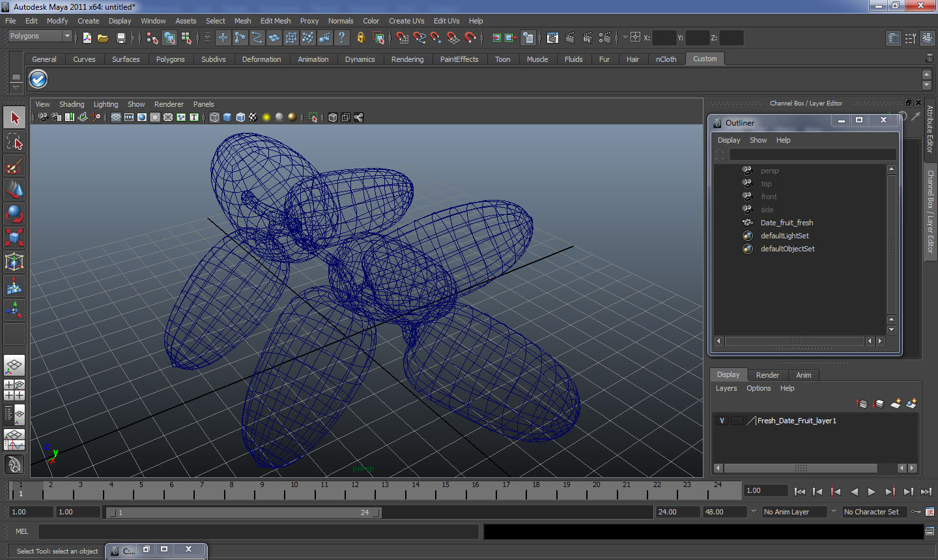Switch to the Polygons shelf tab

click(170, 59)
